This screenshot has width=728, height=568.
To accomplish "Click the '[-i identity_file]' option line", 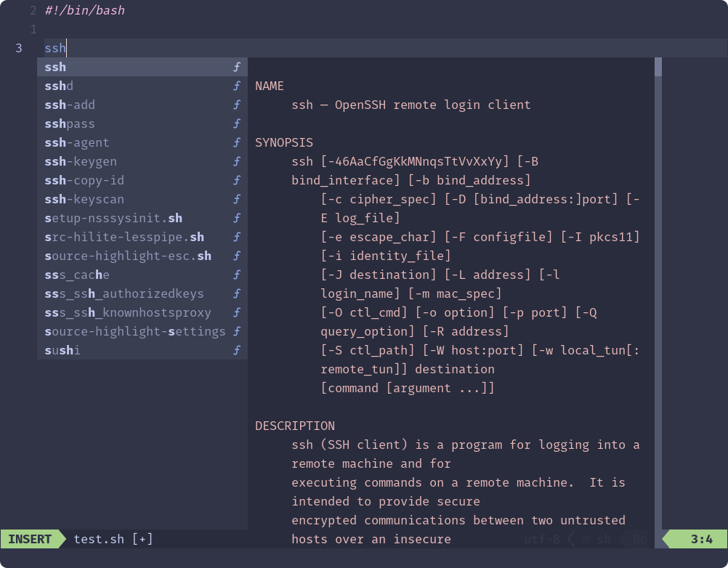I will [386, 256].
